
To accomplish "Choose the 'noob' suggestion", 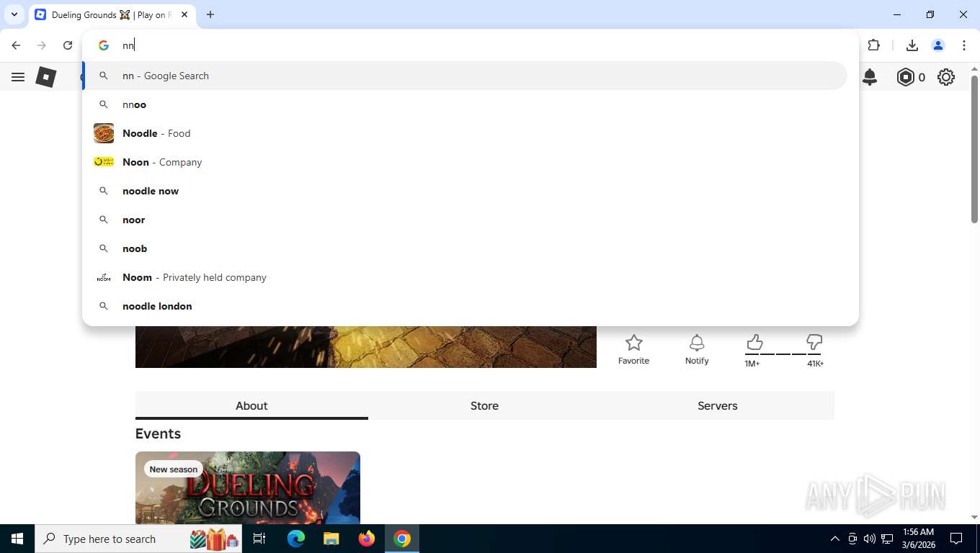I will [x=465, y=248].
